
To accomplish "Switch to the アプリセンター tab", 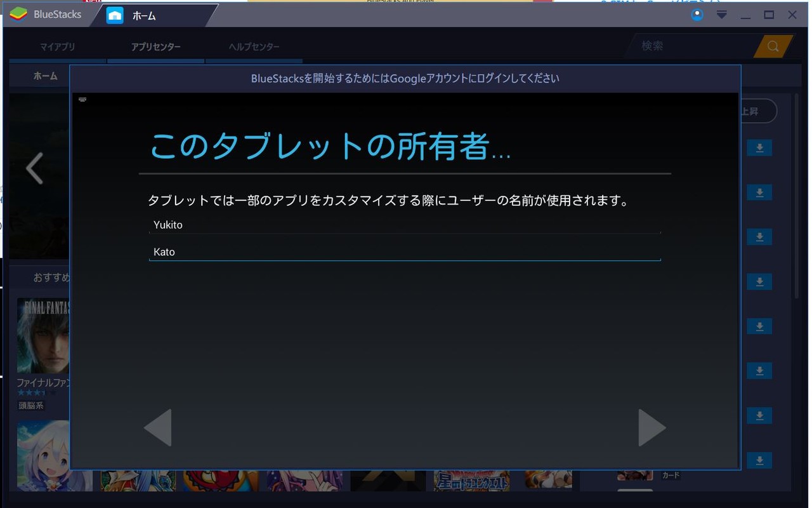I will pos(156,47).
